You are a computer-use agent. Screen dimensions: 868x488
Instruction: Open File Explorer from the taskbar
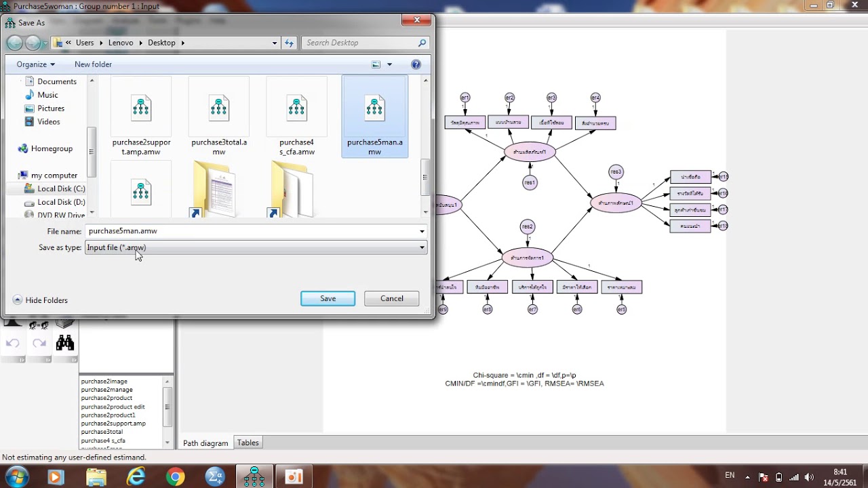pyautogui.click(x=96, y=476)
